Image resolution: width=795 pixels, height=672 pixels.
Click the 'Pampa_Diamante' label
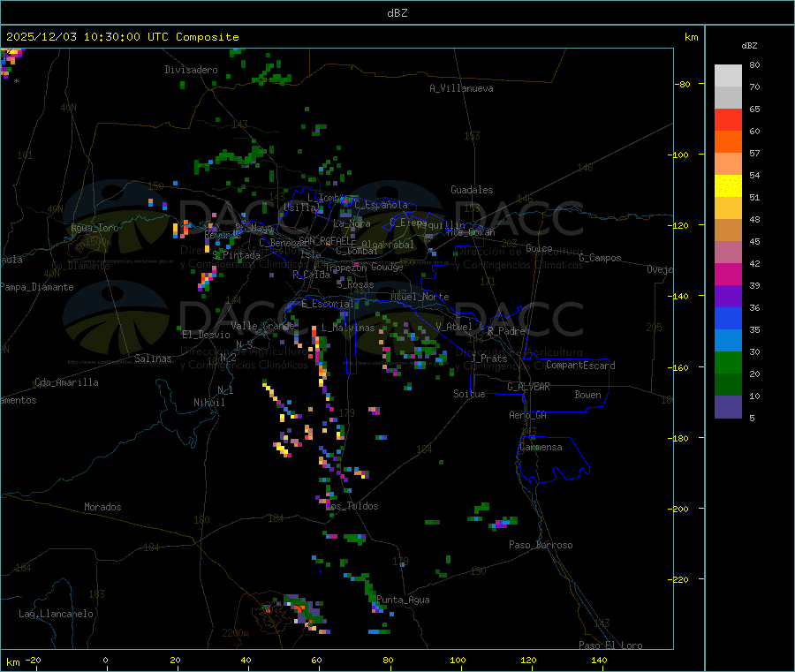(x=36, y=287)
